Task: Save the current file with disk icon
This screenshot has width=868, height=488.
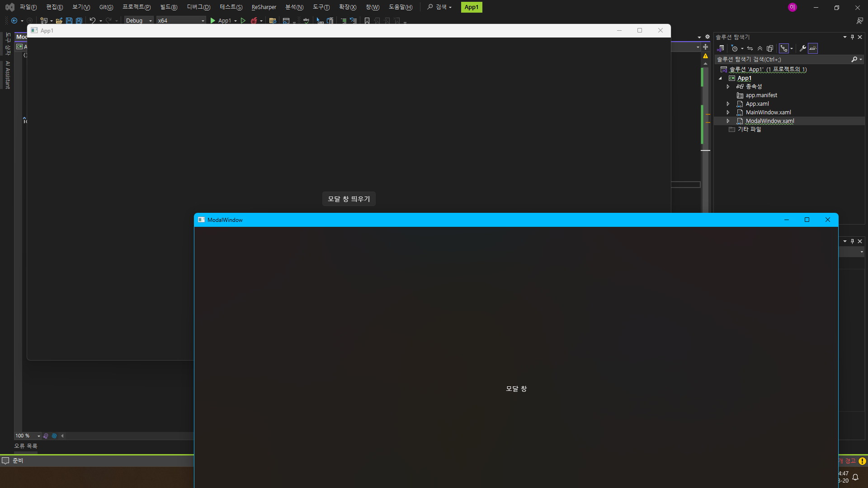Action: (x=69, y=21)
